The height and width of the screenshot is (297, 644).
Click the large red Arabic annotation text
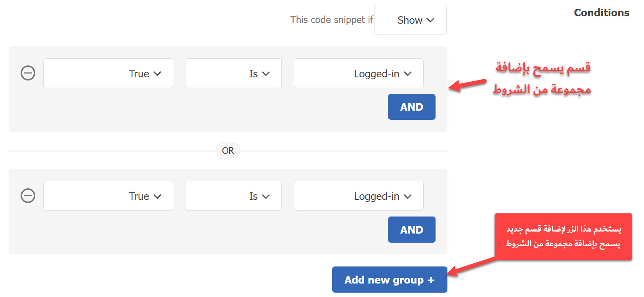(x=542, y=78)
